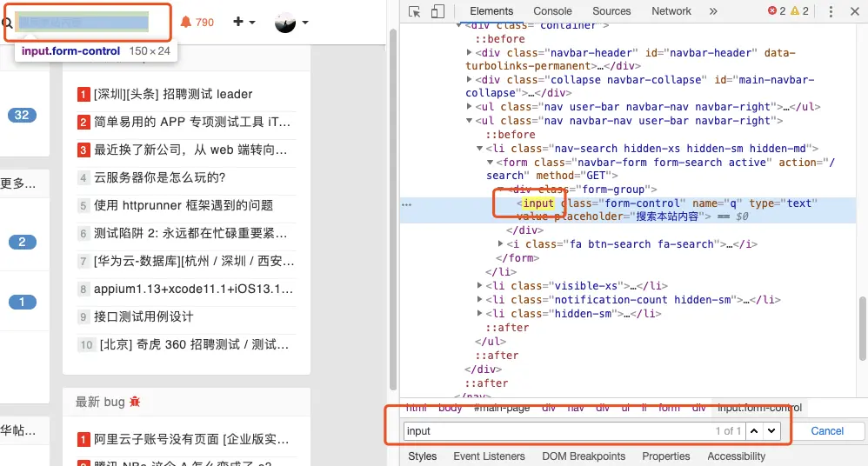Click the </form> closing tag line
The height and width of the screenshot is (466, 868).
517,258
